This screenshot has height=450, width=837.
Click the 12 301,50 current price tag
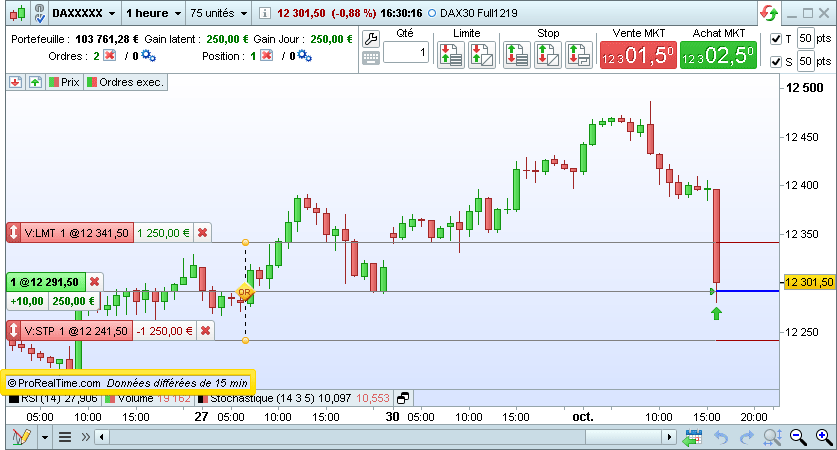808,282
